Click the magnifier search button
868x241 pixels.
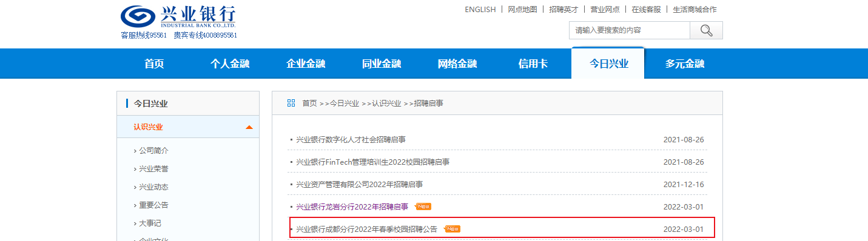point(706,30)
